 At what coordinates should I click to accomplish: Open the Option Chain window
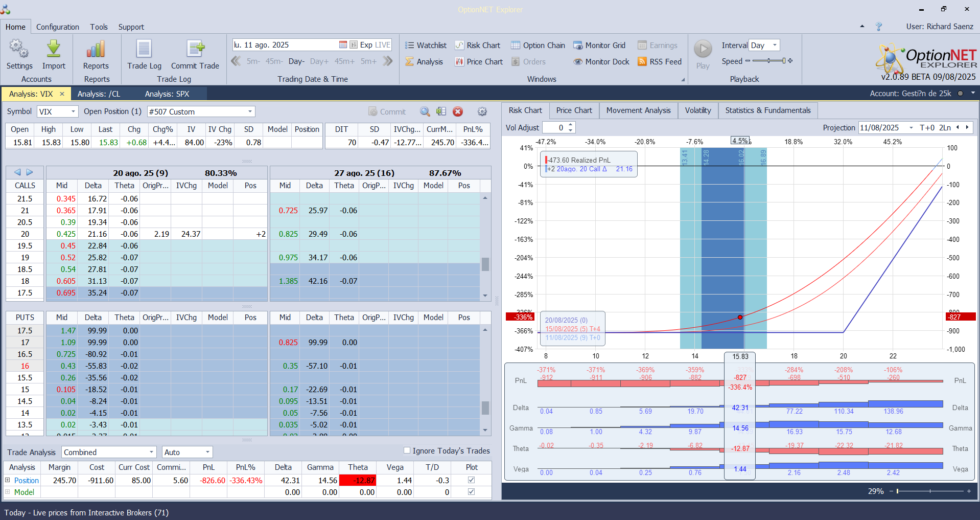(x=538, y=46)
